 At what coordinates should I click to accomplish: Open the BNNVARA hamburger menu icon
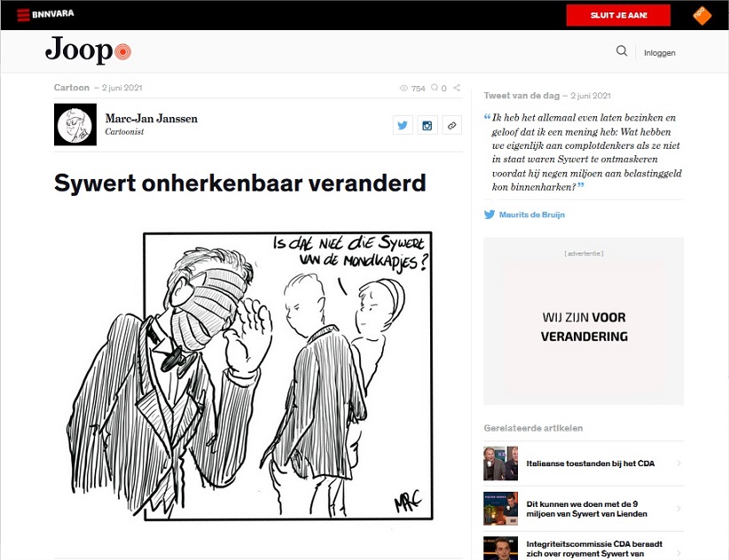pos(23,15)
